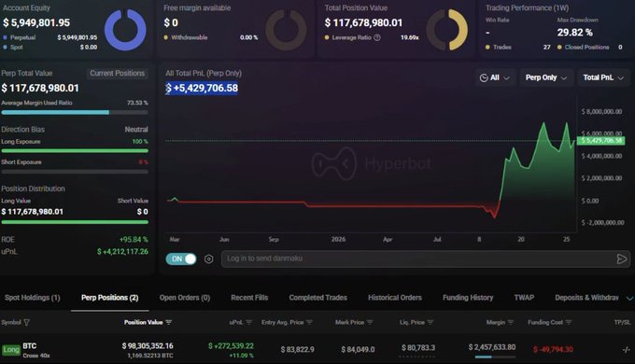Click the Current Positions button
Viewport: 635px width, 364px height.
pos(117,74)
